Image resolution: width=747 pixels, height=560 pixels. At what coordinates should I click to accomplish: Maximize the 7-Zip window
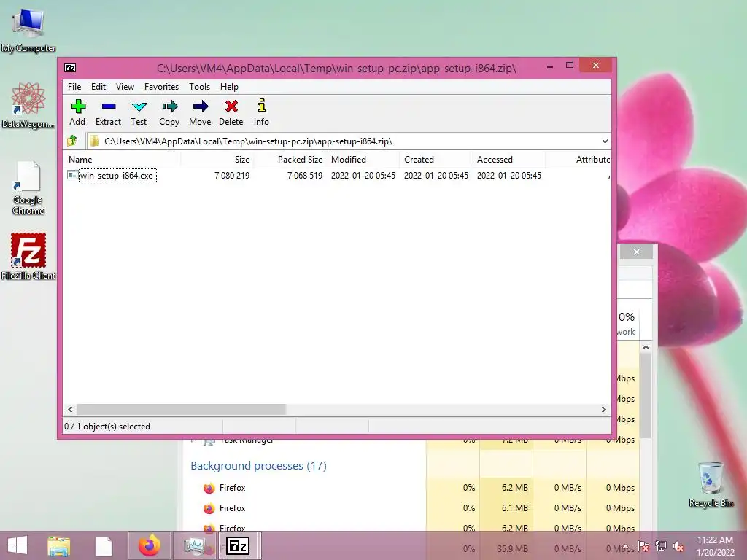(569, 66)
